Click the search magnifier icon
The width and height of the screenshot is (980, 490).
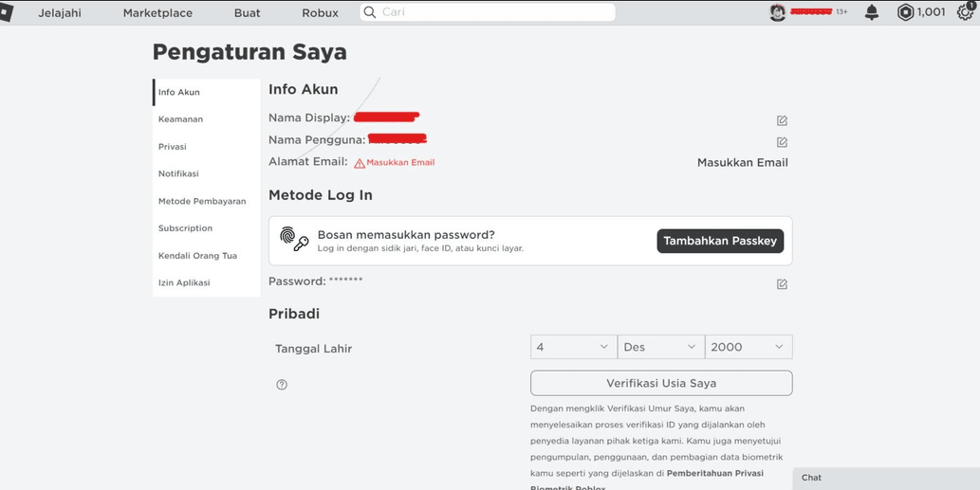pyautogui.click(x=370, y=12)
